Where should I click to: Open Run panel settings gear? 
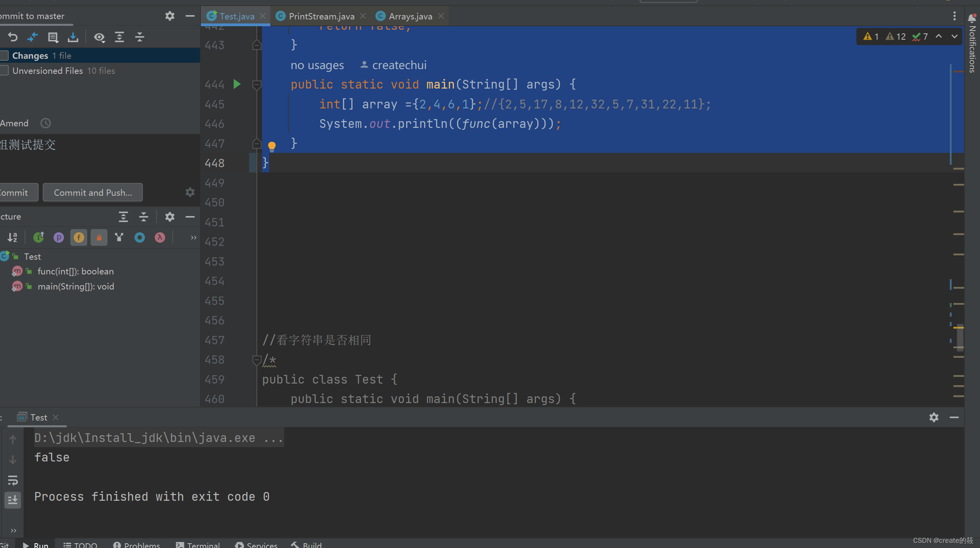934,417
